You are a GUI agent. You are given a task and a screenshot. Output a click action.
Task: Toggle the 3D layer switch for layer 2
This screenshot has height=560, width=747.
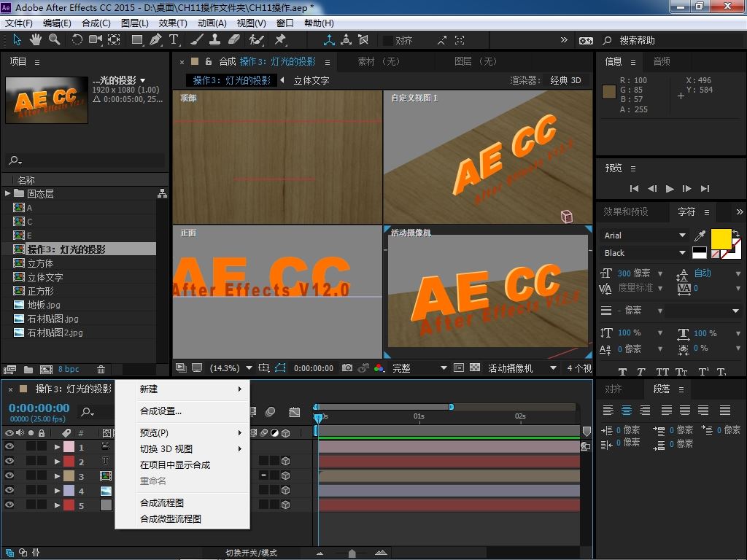[x=285, y=461]
